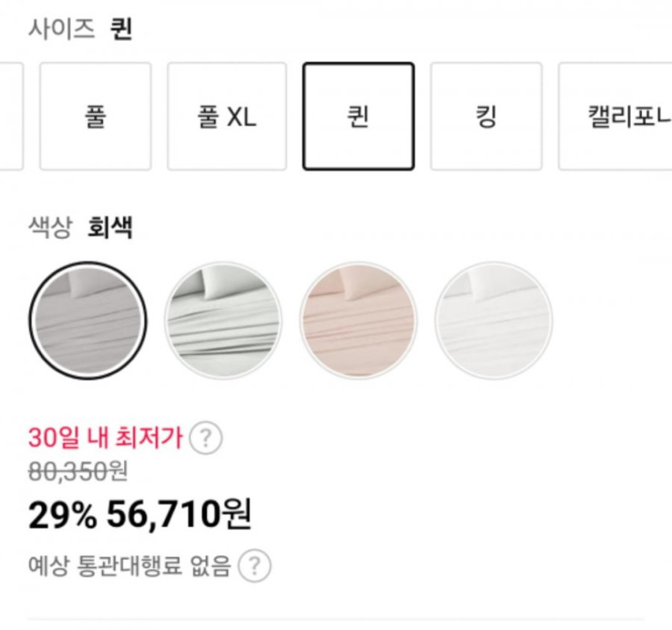Select the 퀸 size button
The height and width of the screenshot is (630, 672).
(358, 117)
